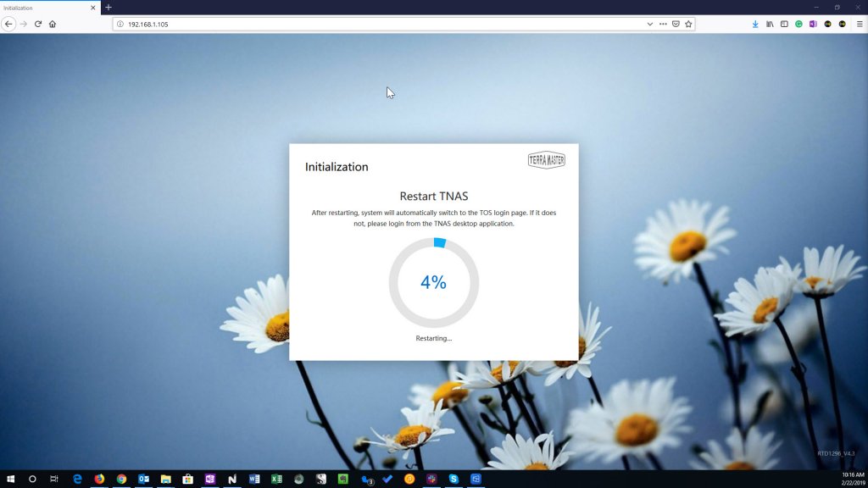Click the Initialization dialog title

click(x=337, y=167)
